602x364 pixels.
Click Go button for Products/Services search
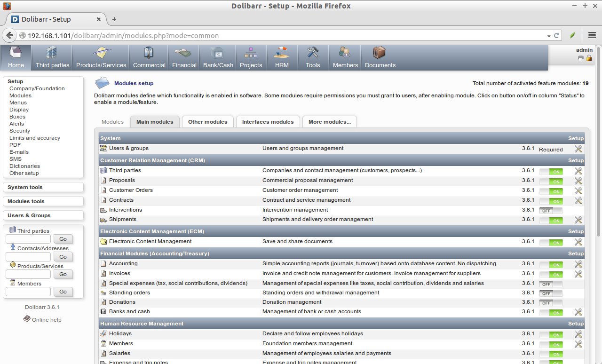click(x=63, y=275)
